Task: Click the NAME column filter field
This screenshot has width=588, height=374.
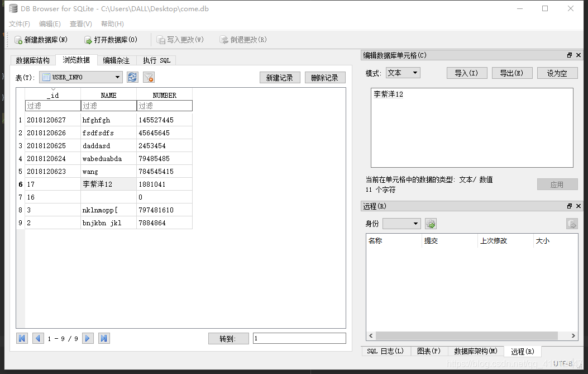Action: tap(109, 105)
